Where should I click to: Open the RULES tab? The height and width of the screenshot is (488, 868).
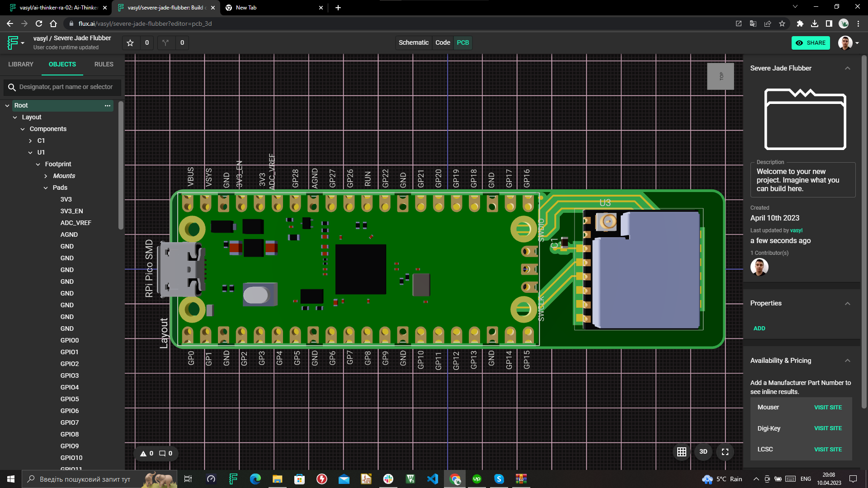tap(104, 64)
